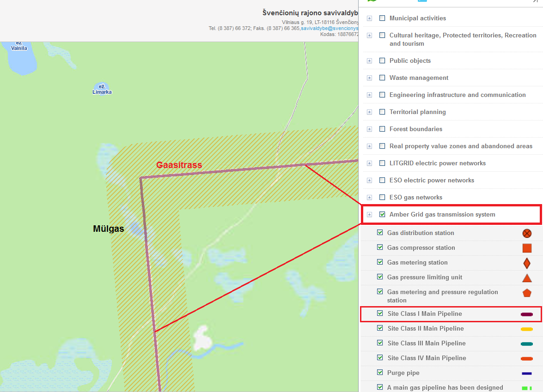Viewport: 543px width, 392px height.
Task: Expand the LITGRID electric power networks group
Action: 369,163
